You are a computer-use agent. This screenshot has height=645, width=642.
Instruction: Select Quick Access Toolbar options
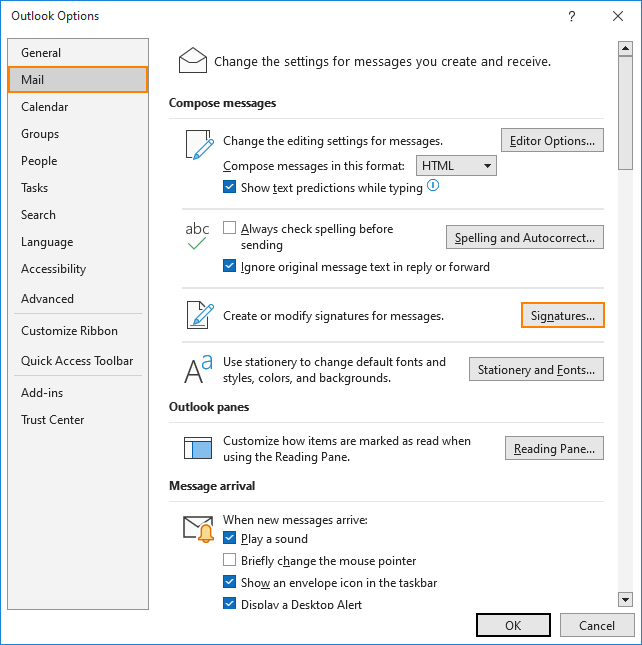[x=78, y=361]
